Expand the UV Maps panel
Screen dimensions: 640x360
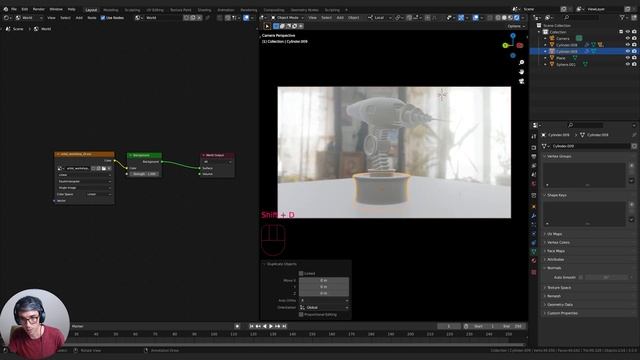[x=554, y=234]
